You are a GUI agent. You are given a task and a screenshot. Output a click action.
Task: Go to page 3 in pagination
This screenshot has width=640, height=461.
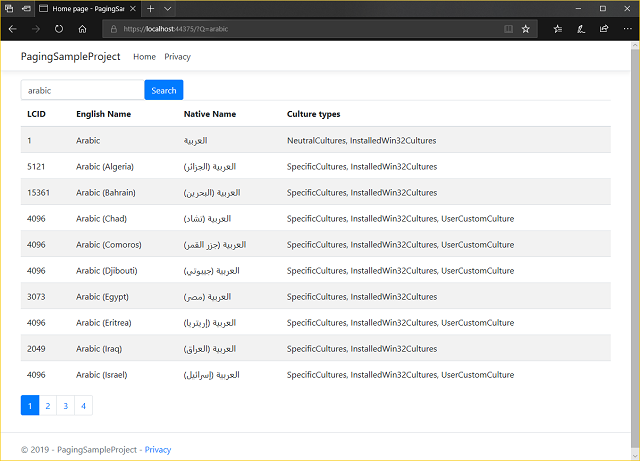(65, 406)
